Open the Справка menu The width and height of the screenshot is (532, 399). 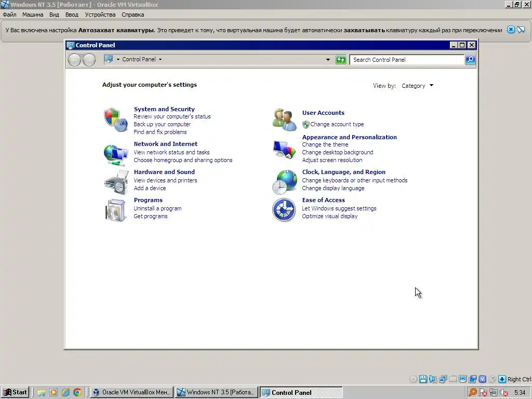tap(132, 15)
